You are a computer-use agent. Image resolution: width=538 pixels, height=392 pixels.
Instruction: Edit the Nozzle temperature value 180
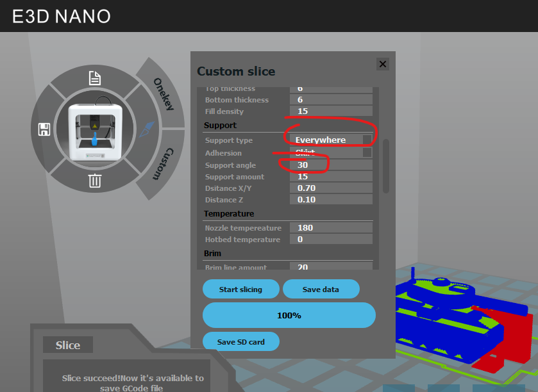[x=331, y=228]
